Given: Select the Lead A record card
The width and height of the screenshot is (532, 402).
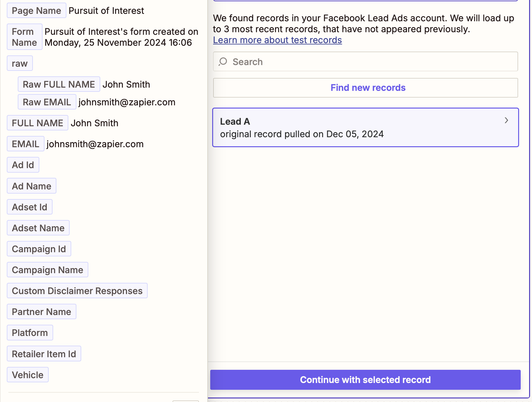Looking at the screenshot, I should (365, 128).
